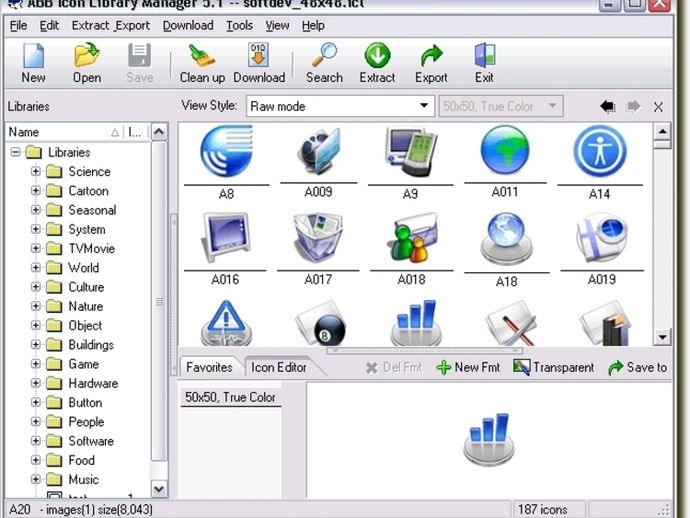Exit the application via Exit icon

coord(484,63)
